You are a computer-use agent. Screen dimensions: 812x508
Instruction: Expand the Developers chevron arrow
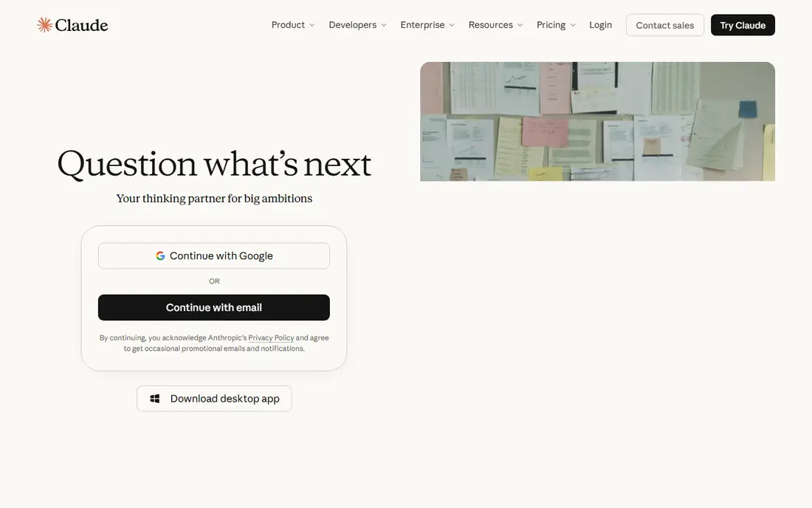click(384, 25)
